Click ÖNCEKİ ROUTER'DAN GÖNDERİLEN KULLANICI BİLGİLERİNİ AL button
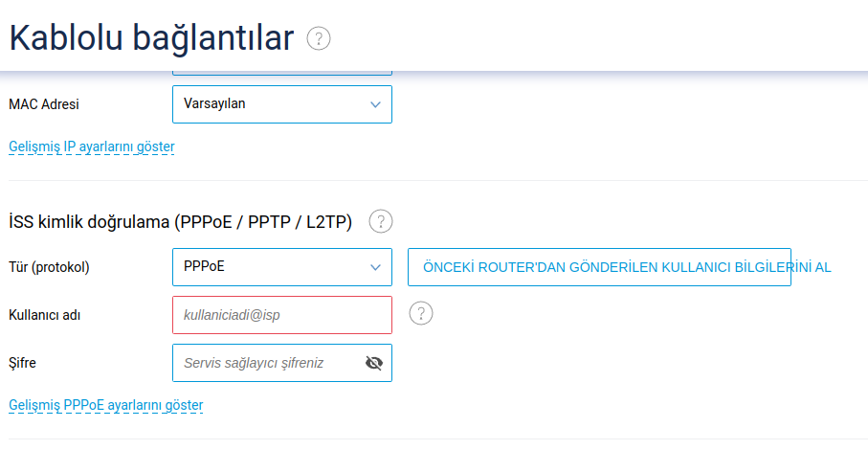 (x=599, y=267)
